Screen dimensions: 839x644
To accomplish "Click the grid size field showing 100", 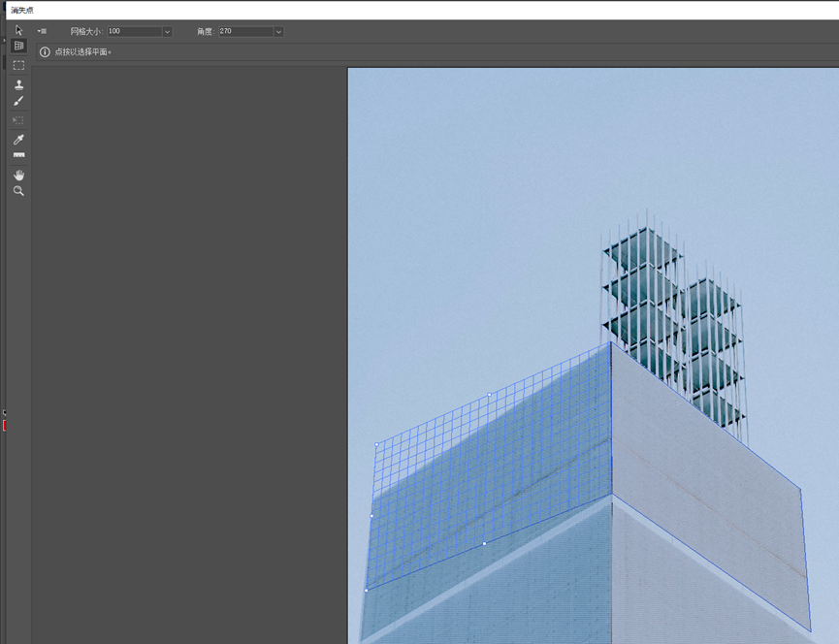I will pyautogui.click(x=134, y=32).
